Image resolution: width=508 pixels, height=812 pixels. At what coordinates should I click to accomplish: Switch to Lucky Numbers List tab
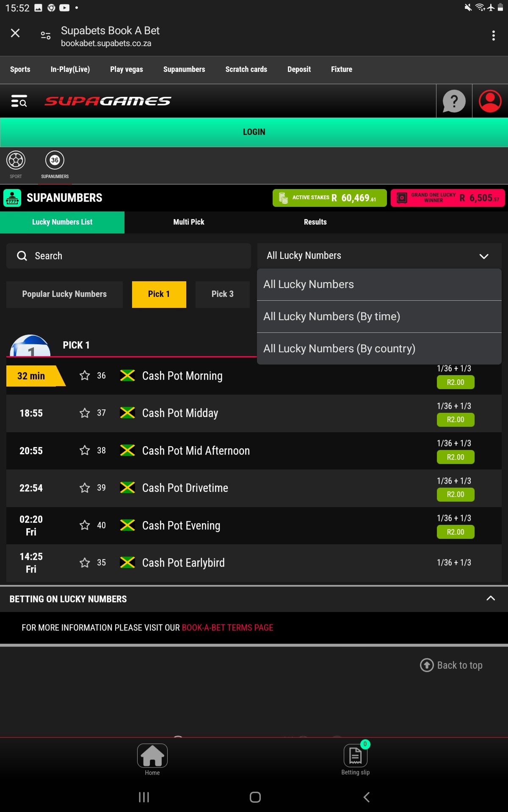tap(62, 222)
